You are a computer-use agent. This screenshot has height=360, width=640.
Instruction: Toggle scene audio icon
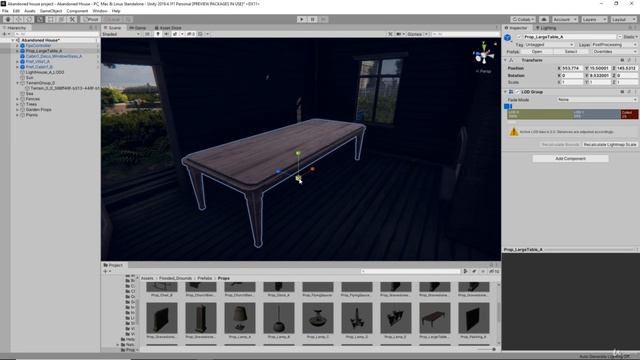click(167, 34)
